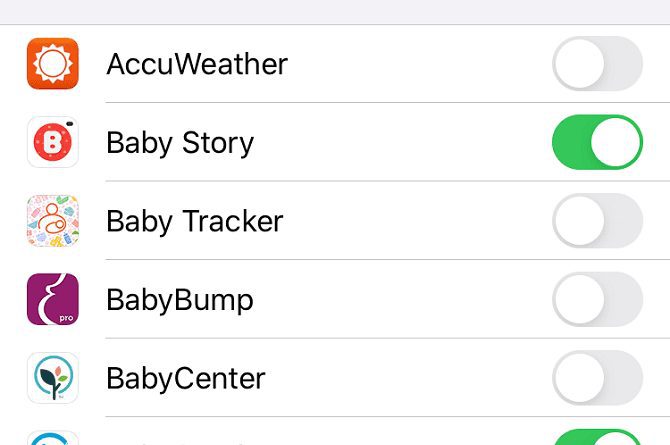Turn off the Baby Story switch
Viewport: 670px width, 445px height.
pos(597,142)
